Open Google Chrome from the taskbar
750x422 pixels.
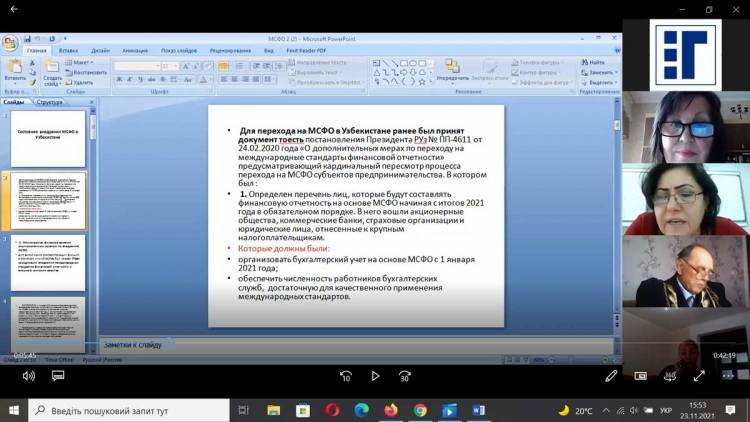pyautogui.click(x=420, y=410)
